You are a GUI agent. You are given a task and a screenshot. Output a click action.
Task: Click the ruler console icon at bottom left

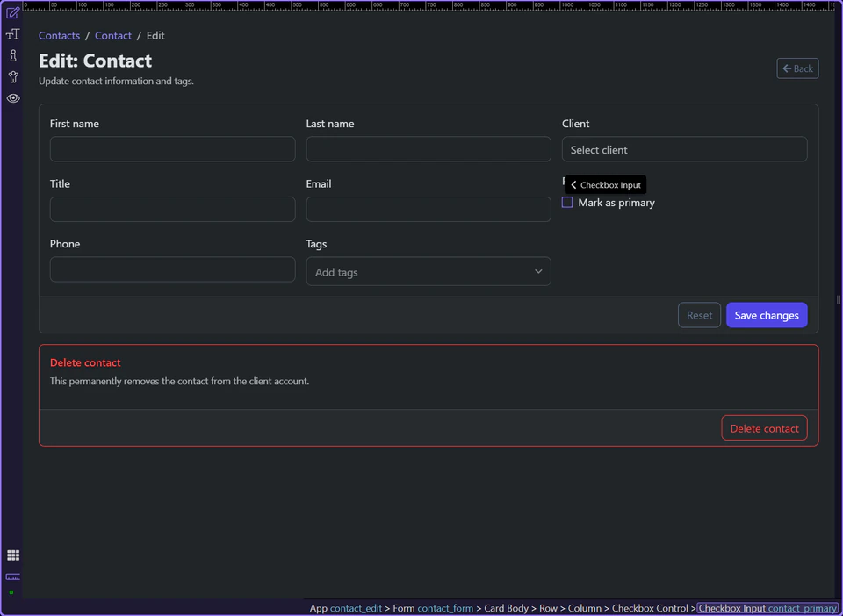(x=12, y=577)
